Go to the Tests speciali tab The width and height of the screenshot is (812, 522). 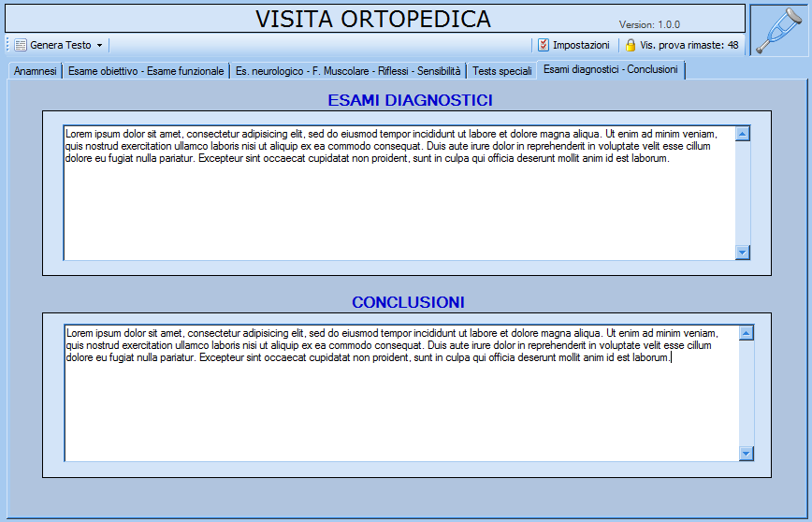pyautogui.click(x=501, y=71)
